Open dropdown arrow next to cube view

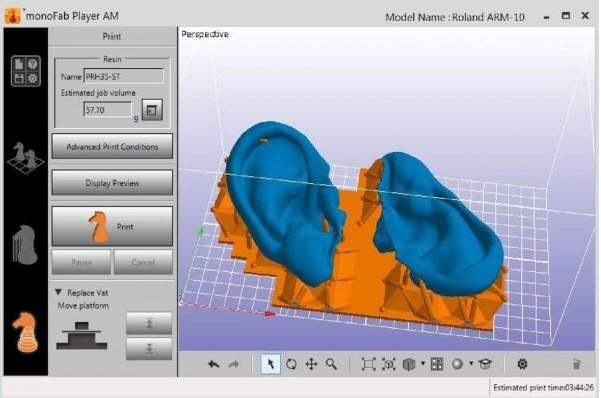(423, 363)
